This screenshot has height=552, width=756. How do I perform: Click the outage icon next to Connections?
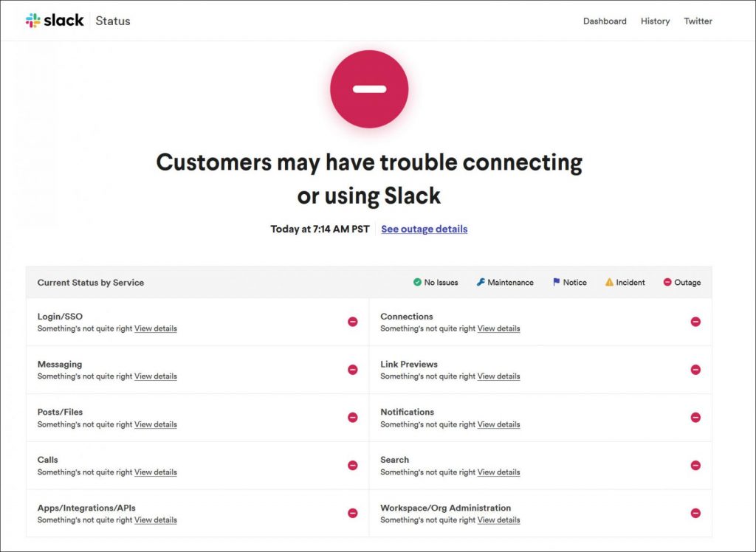pyautogui.click(x=695, y=321)
